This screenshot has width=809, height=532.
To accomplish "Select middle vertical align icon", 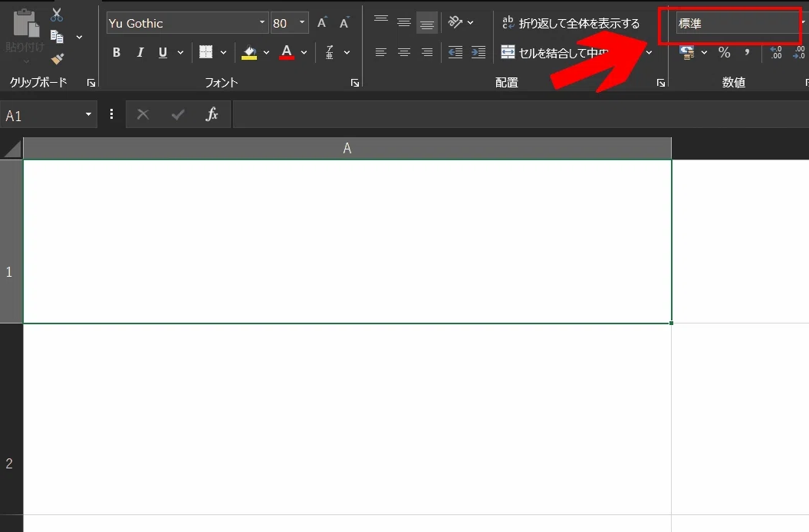I will coord(404,21).
